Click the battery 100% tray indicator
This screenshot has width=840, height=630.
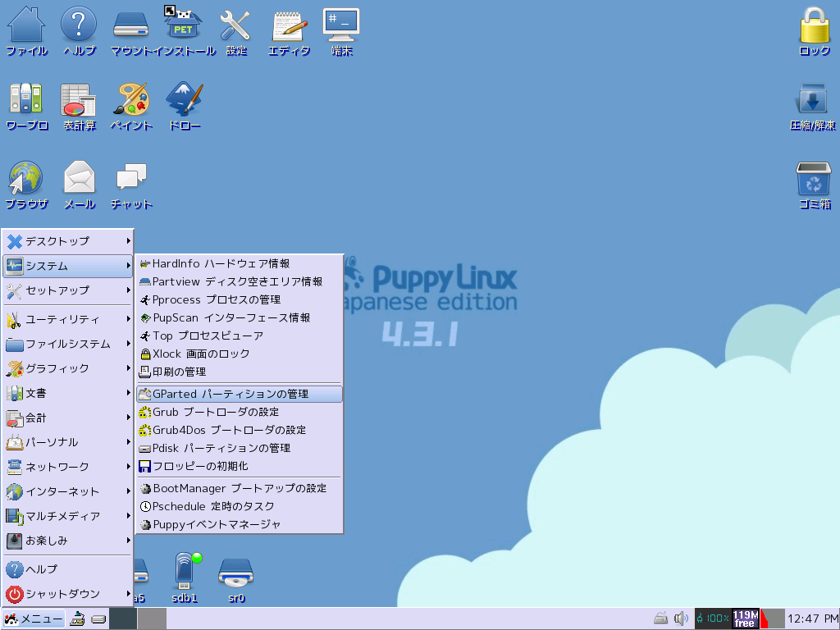[x=713, y=619]
